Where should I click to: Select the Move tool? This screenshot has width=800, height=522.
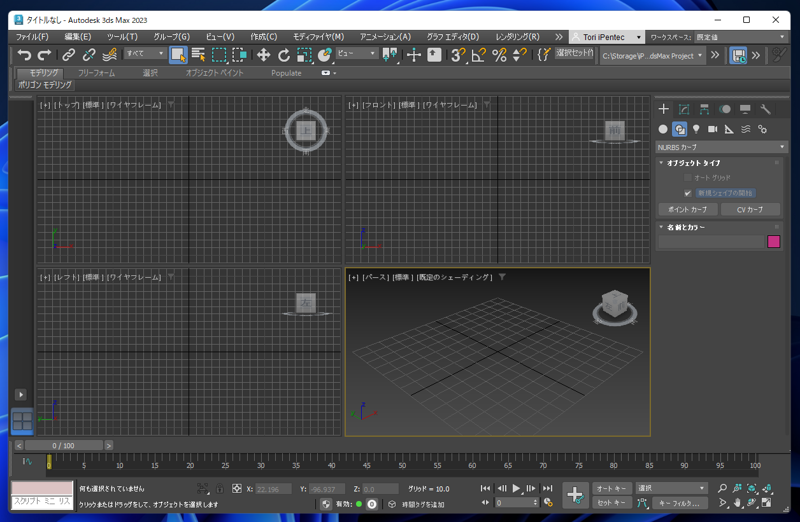tap(263, 55)
